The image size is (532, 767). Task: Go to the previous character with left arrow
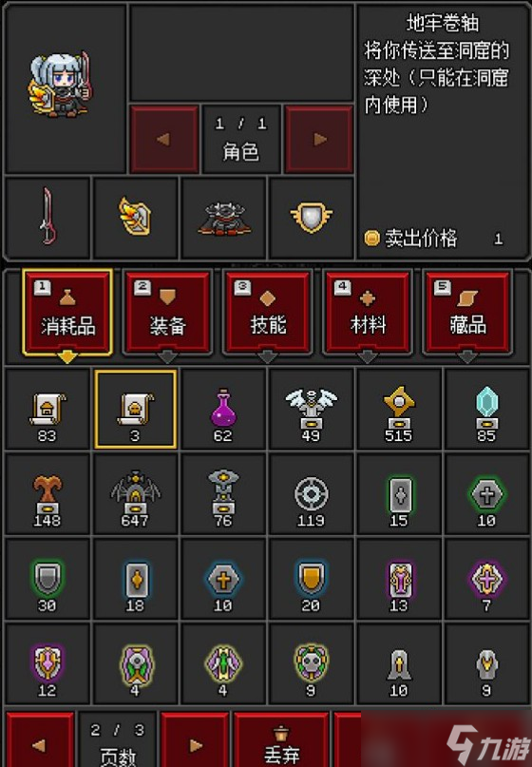click(x=164, y=139)
